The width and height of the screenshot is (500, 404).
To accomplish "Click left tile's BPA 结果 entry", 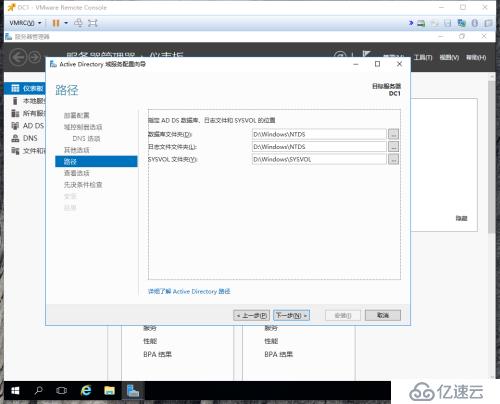I will click(x=157, y=354).
